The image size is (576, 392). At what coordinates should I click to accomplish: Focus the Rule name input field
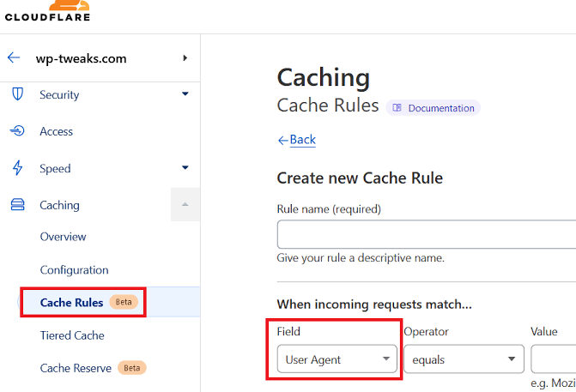pos(426,234)
